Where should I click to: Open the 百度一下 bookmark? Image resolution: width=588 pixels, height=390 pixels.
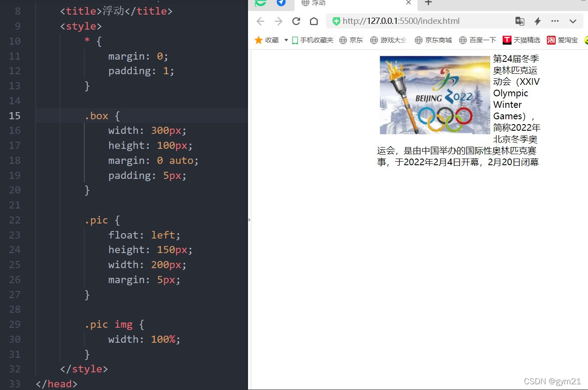477,40
